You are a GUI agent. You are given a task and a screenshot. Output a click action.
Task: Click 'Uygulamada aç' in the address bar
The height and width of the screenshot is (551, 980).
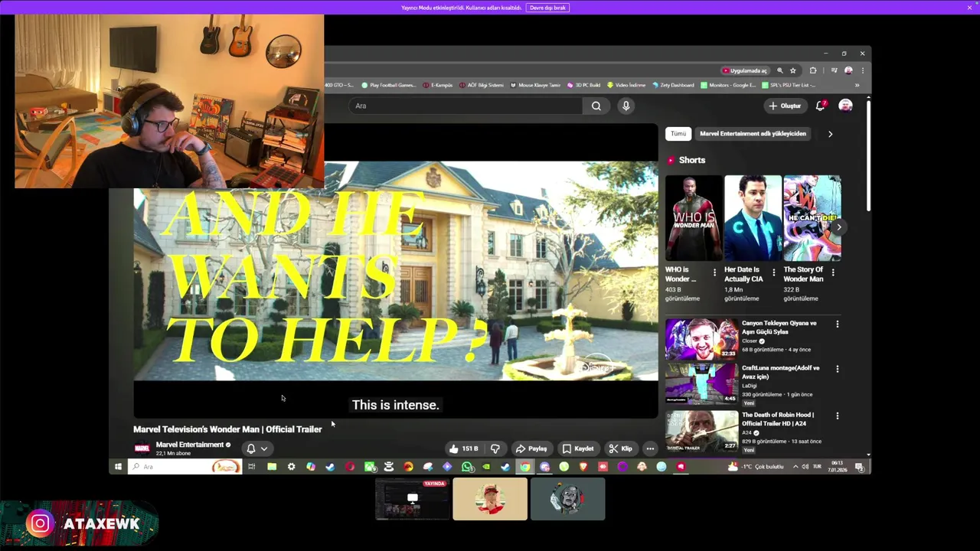[x=744, y=70]
